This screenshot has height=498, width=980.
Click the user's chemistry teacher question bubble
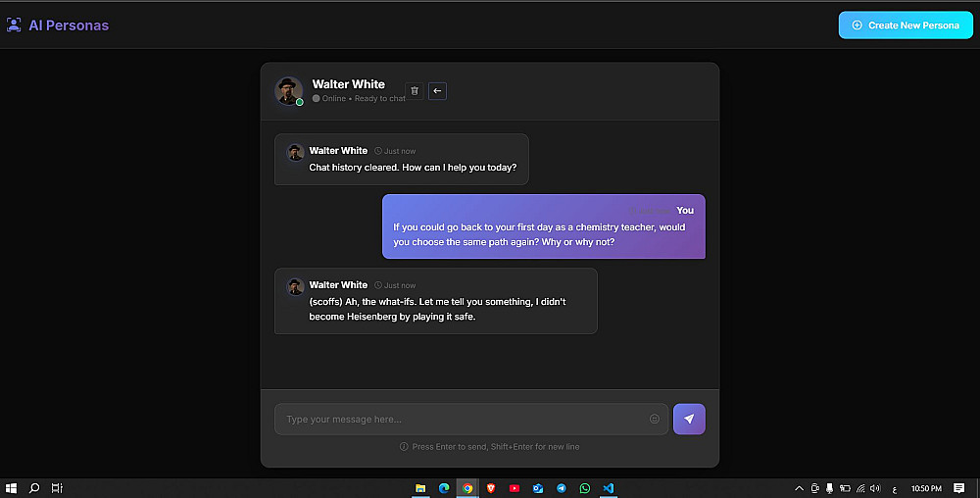click(544, 226)
